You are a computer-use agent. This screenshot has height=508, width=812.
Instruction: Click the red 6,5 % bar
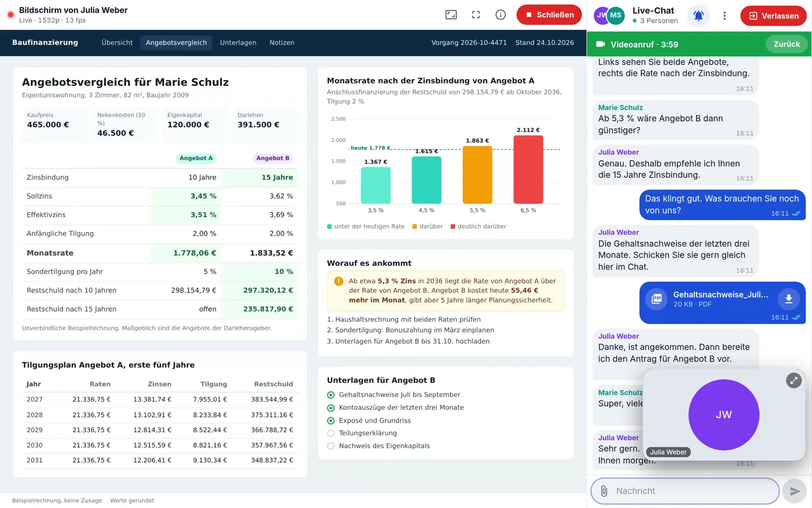point(528,170)
